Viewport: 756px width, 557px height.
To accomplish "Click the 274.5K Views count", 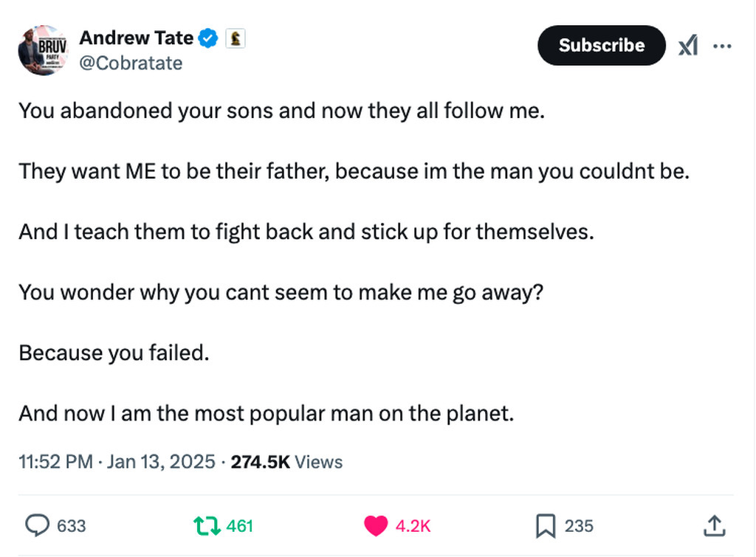I will pyautogui.click(x=286, y=462).
